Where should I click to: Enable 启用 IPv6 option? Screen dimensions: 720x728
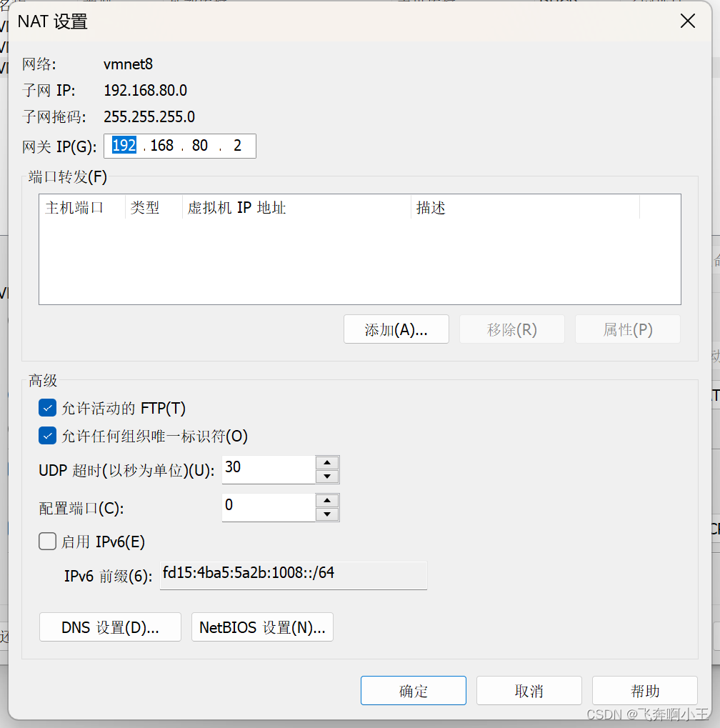pos(47,541)
